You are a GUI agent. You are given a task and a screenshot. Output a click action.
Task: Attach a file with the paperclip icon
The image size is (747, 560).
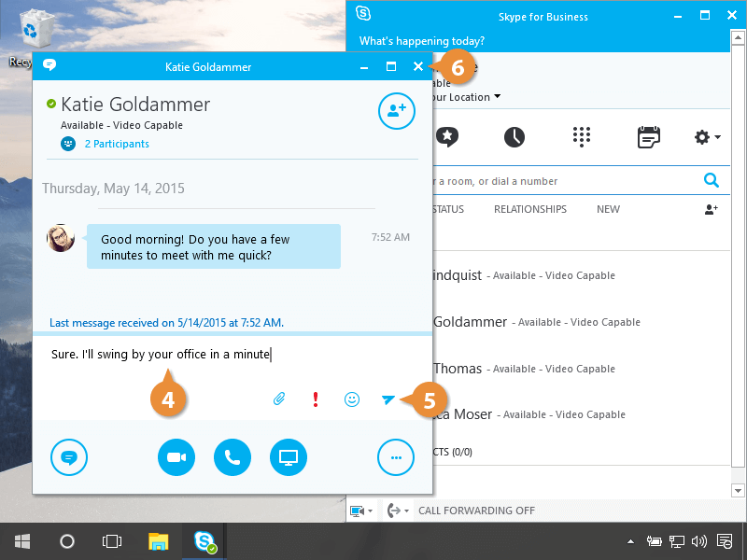click(278, 399)
